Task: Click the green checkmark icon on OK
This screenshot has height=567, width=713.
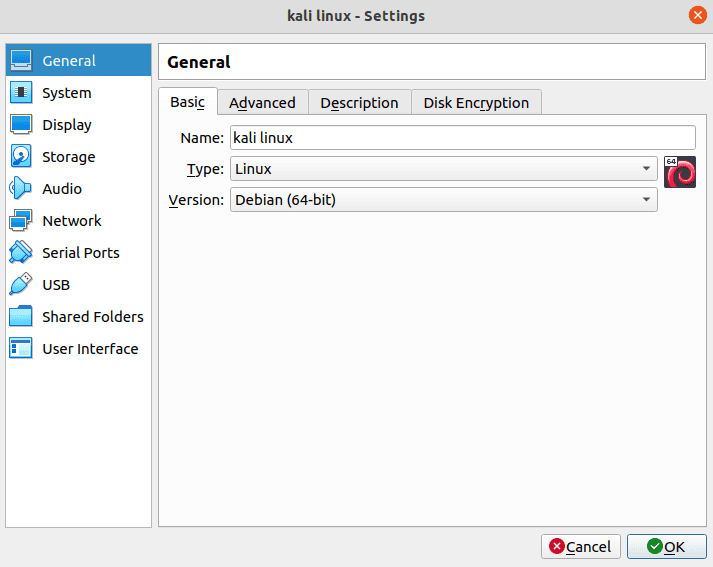Action: (655, 546)
